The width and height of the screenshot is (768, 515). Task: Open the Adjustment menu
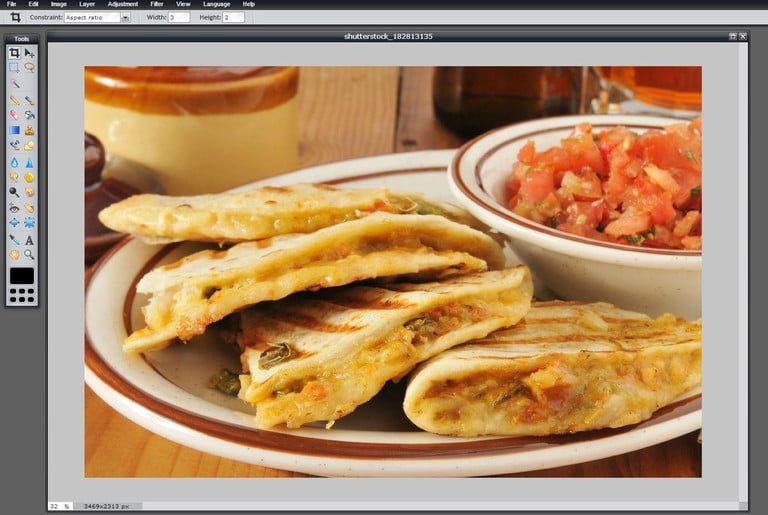pos(123,4)
